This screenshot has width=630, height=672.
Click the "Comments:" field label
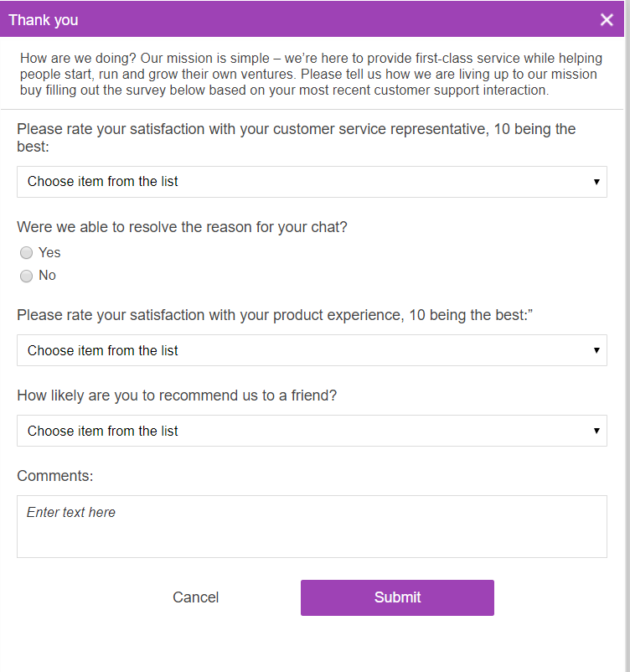pos(55,476)
